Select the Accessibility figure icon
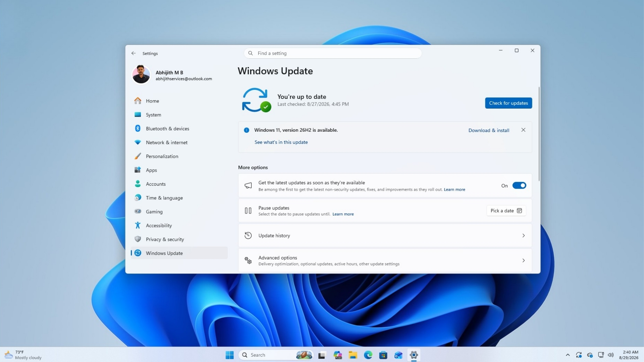 pyautogui.click(x=138, y=225)
